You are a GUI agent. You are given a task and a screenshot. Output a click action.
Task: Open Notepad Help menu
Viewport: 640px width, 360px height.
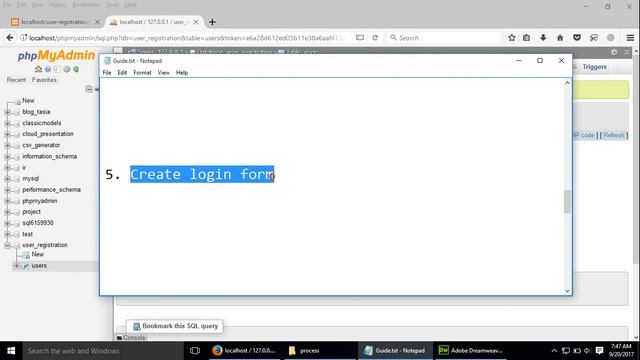[182, 73]
